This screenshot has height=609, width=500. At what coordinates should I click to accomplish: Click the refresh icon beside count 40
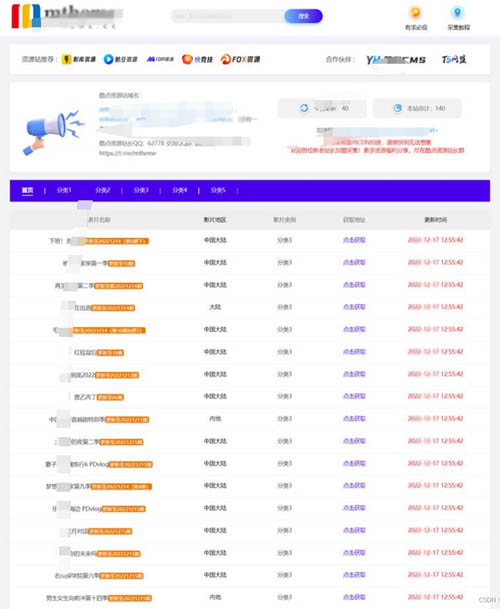pyautogui.click(x=304, y=108)
